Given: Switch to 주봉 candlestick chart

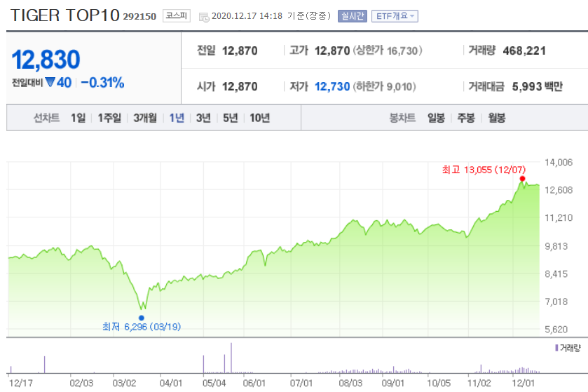Looking at the screenshot, I should 466,119.
